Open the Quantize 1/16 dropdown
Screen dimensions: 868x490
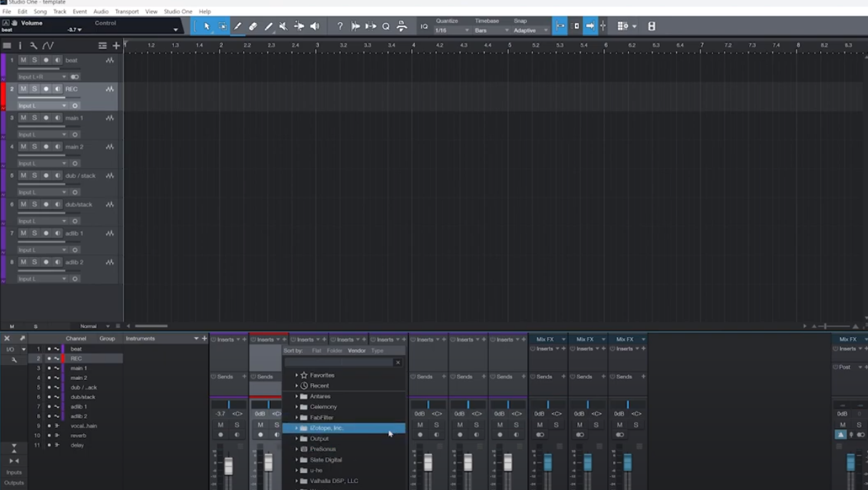coord(452,31)
